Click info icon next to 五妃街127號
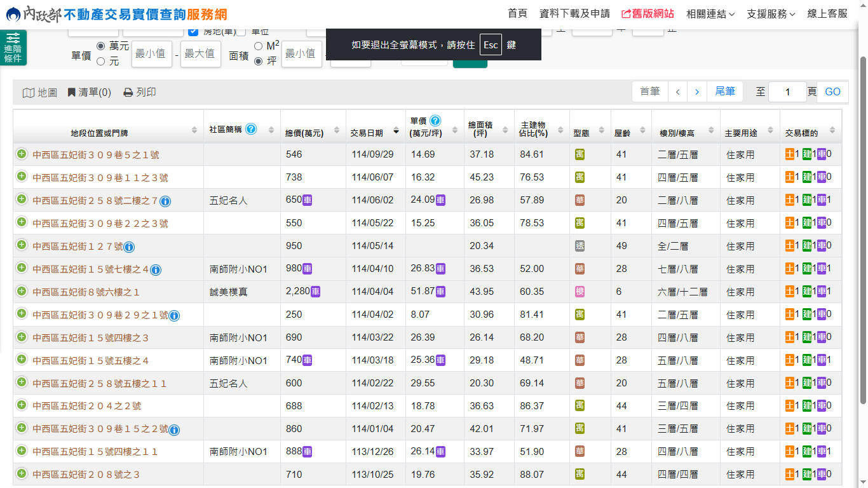Image resolution: width=868 pixels, height=488 pixels. coord(129,247)
